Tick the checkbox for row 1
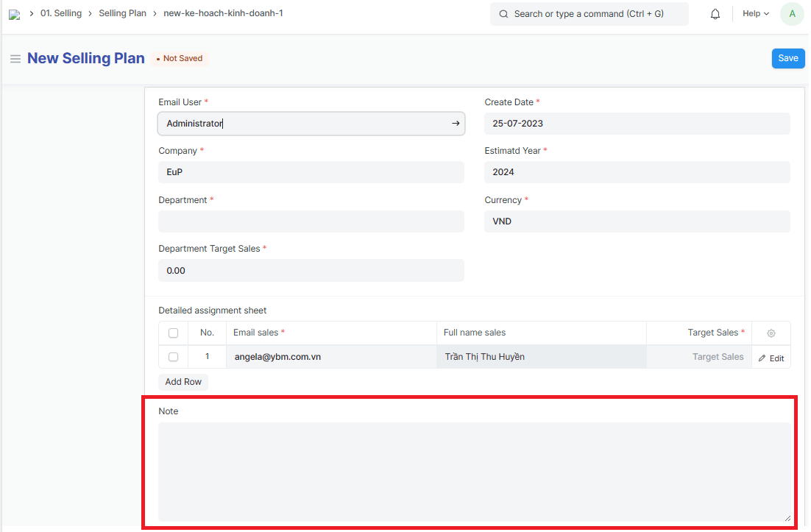Image resolution: width=811 pixels, height=532 pixels. coord(173,357)
